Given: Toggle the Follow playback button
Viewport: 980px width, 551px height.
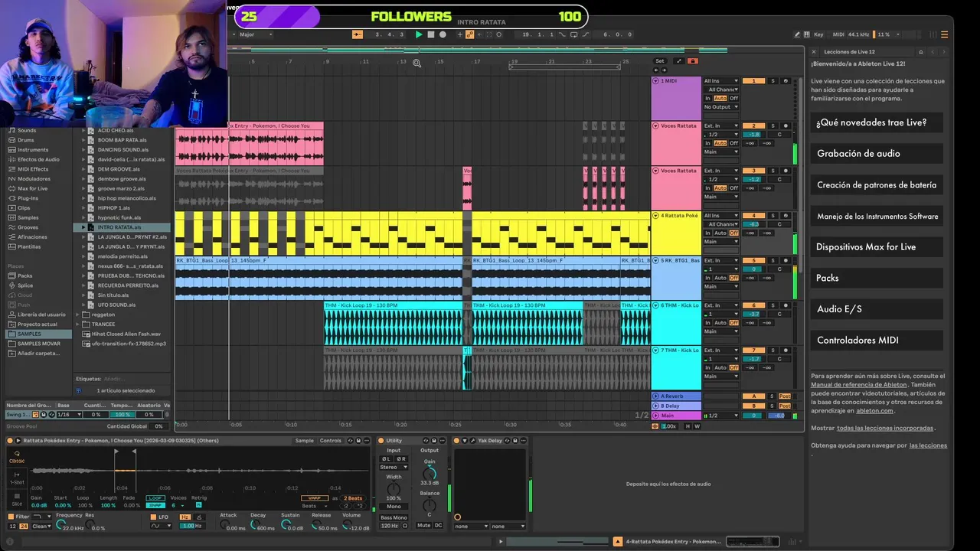Looking at the screenshot, I should click(358, 34).
